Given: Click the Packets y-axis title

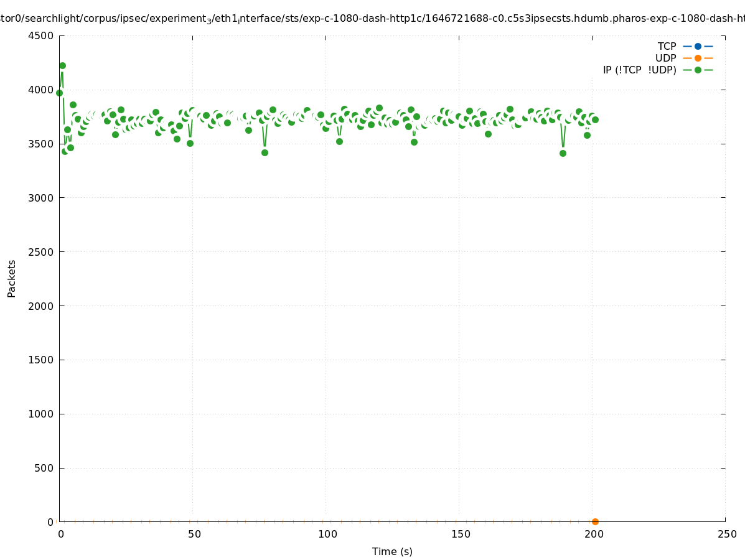Looking at the screenshot, I should click(12, 278).
